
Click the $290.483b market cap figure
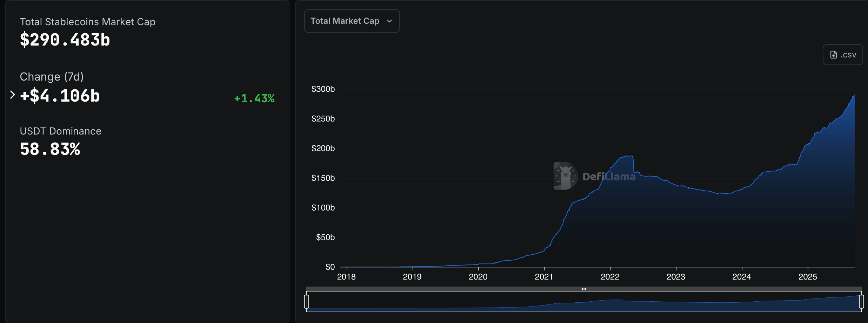point(65,40)
